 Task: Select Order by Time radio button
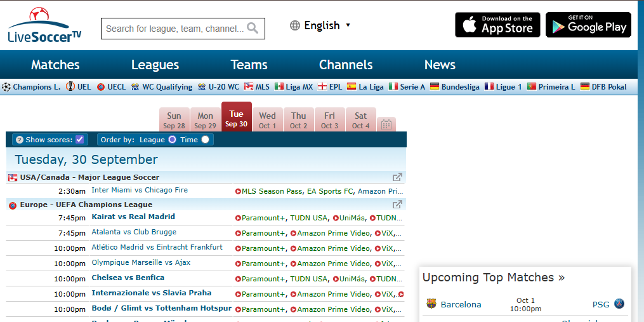pyautogui.click(x=205, y=140)
